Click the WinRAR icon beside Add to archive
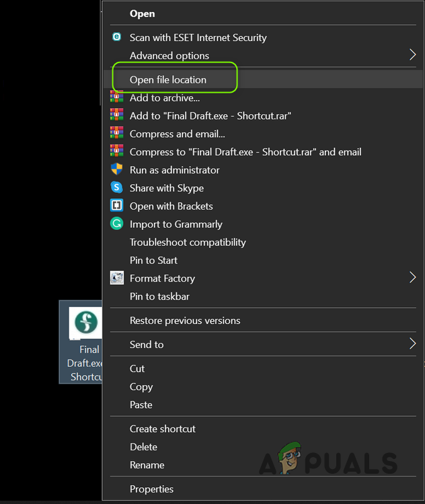Screen dimensions: 425x504 tap(117, 97)
